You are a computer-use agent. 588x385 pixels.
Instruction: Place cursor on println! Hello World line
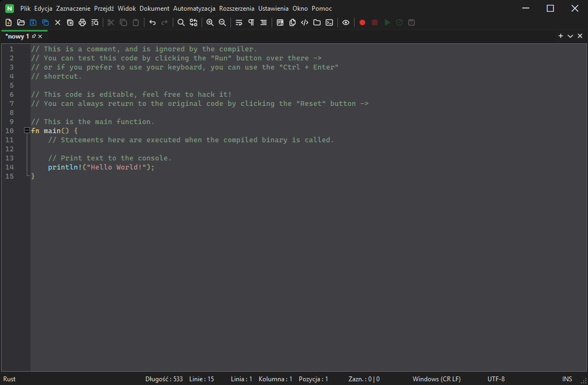pos(101,167)
